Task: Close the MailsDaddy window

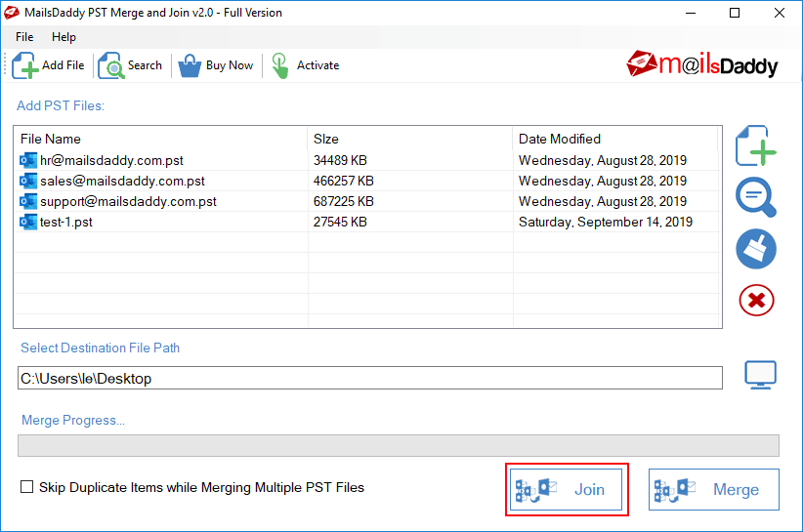Action: pyautogui.click(x=779, y=13)
